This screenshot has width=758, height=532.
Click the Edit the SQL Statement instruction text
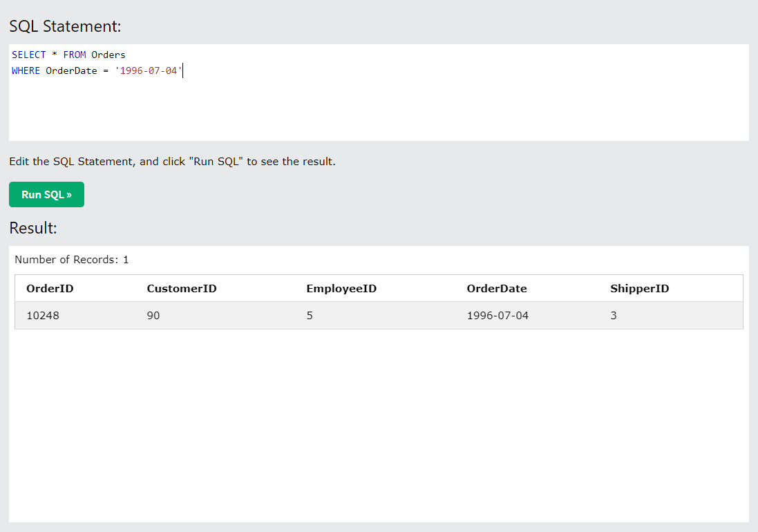(x=172, y=162)
